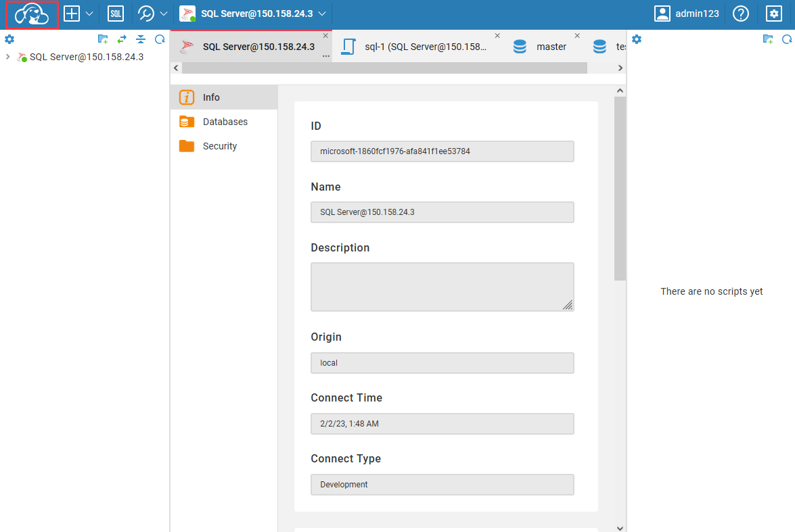The height and width of the screenshot is (532, 795).
Task: Refresh the scripts panel on right
Action: (786, 39)
